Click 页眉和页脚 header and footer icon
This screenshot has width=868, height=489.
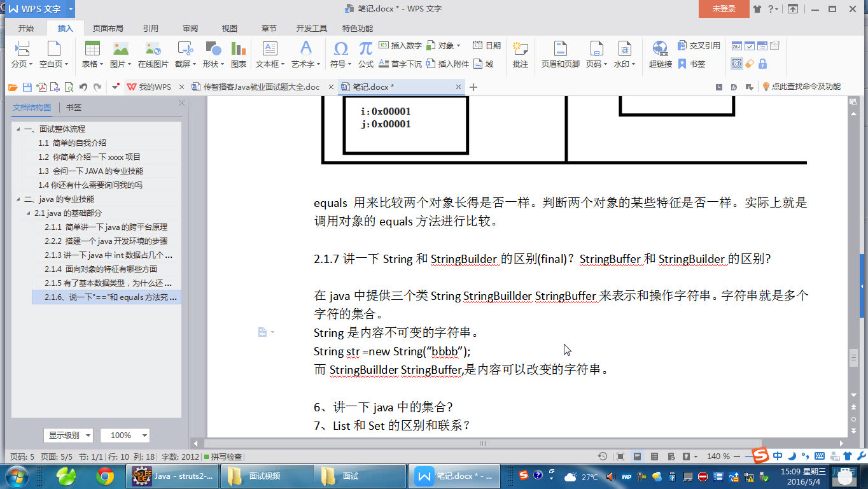560,48
